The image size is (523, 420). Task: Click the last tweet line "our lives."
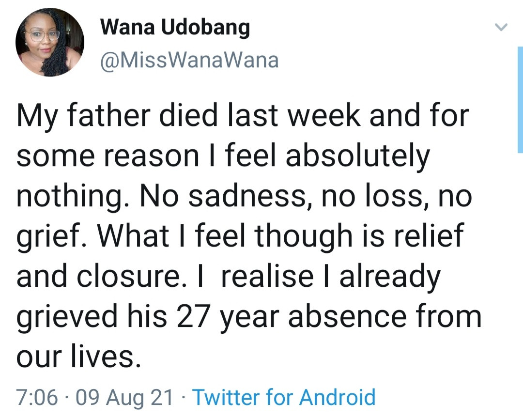click(78, 356)
